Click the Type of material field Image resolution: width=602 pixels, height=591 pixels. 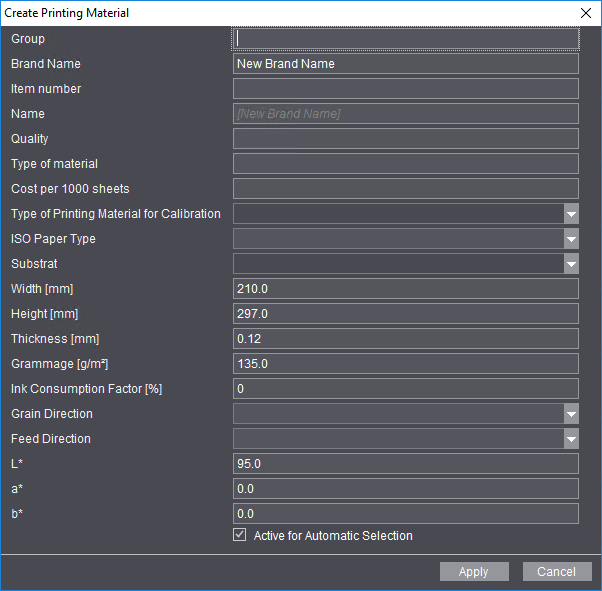tap(405, 164)
